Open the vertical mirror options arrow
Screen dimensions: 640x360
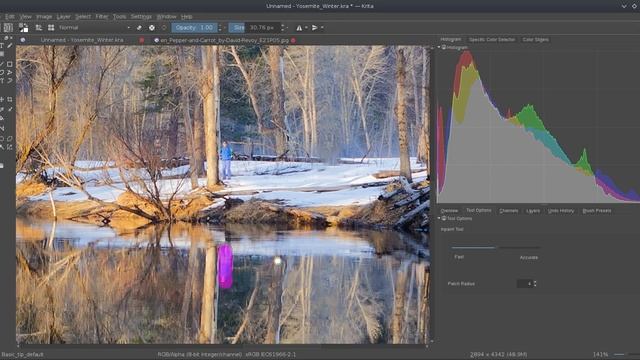[322, 28]
